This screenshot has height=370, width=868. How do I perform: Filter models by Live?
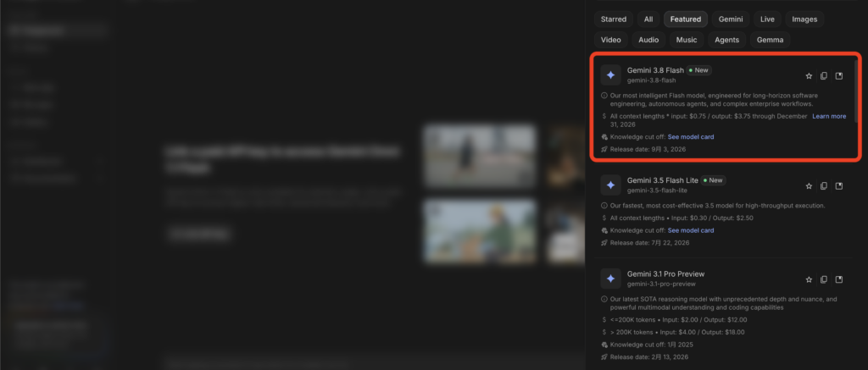pos(767,19)
